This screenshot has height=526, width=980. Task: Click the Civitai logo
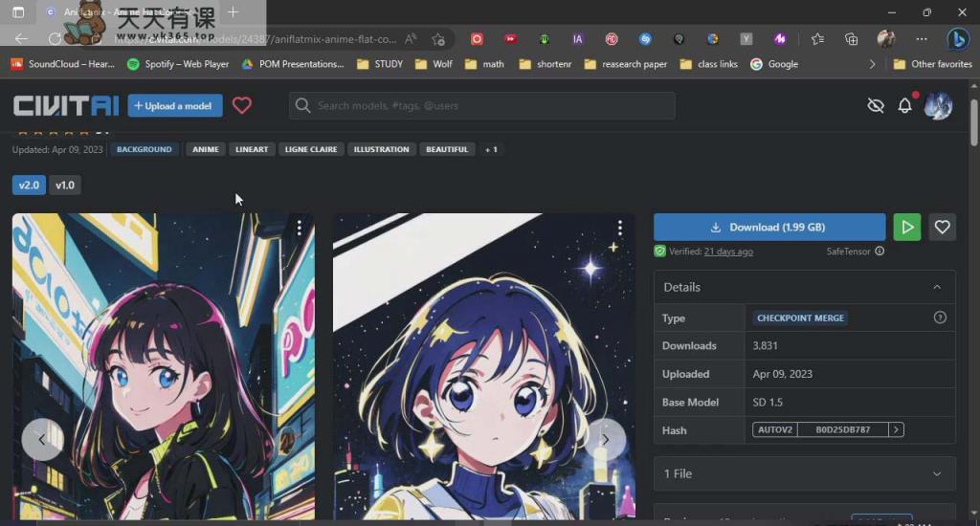click(x=66, y=105)
